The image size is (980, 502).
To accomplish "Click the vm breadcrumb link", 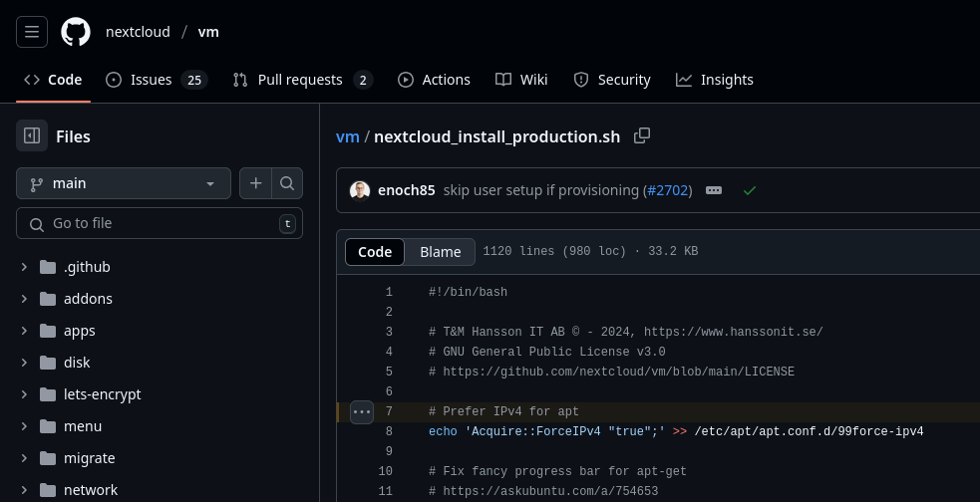I will tap(348, 136).
